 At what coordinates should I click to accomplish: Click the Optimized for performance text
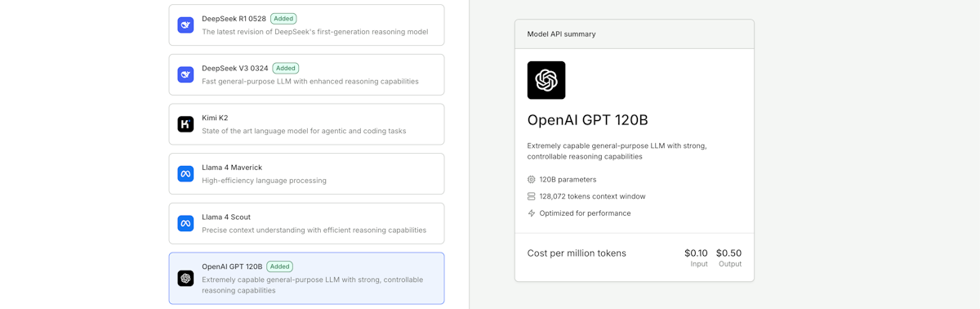tap(585, 213)
